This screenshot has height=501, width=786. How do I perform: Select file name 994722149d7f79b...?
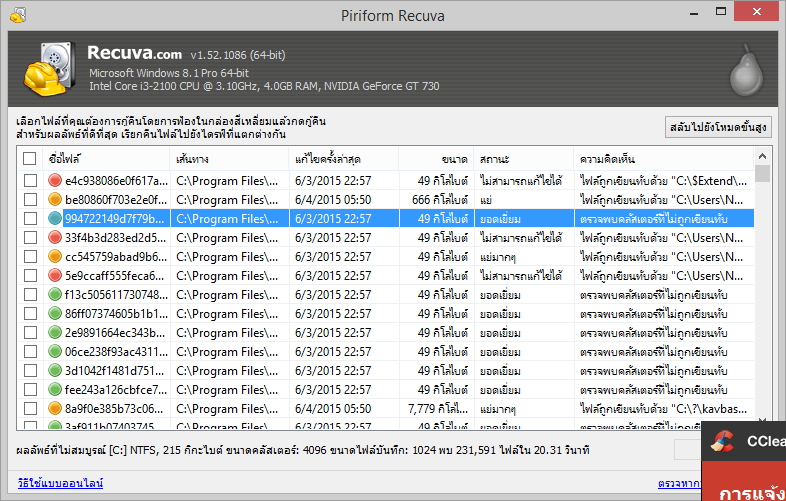coord(114,219)
